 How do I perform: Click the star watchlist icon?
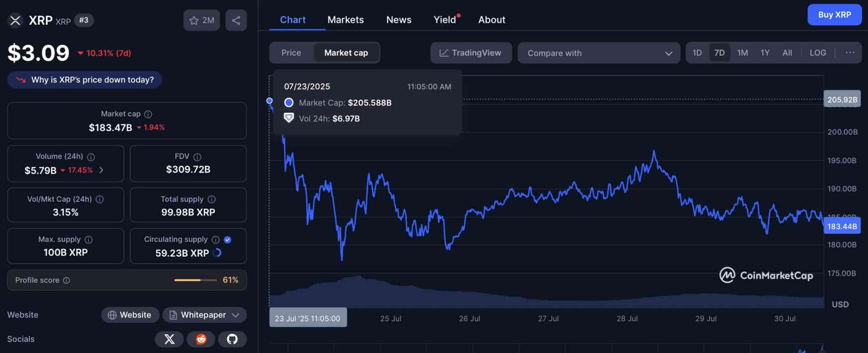coord(194,20)
